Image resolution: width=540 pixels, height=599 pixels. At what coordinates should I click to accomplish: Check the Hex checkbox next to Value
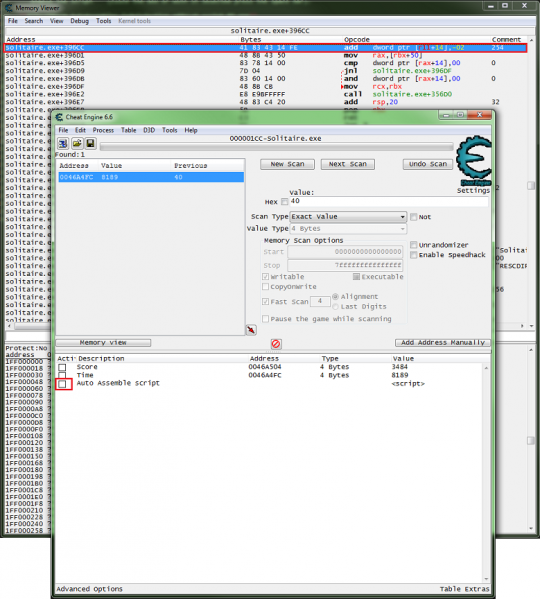coord(285,201)
